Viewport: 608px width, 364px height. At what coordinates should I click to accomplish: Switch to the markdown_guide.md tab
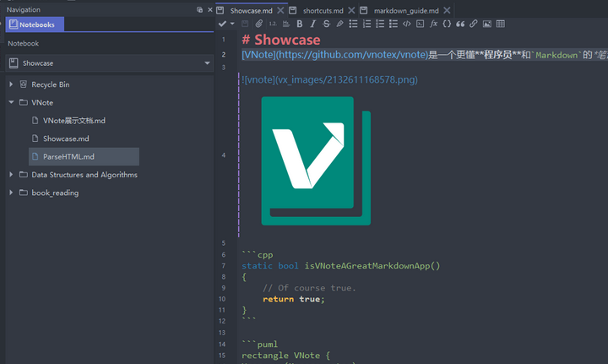coord(406,11)
